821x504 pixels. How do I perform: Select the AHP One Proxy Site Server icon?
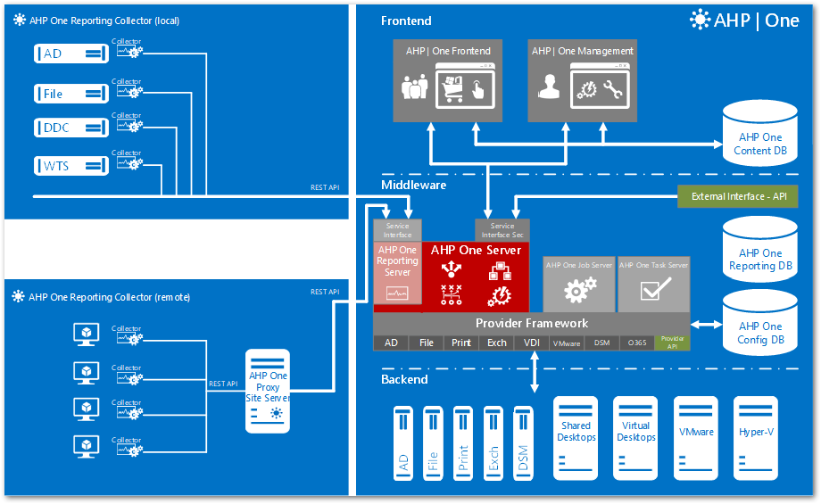[x=268, y=391]
